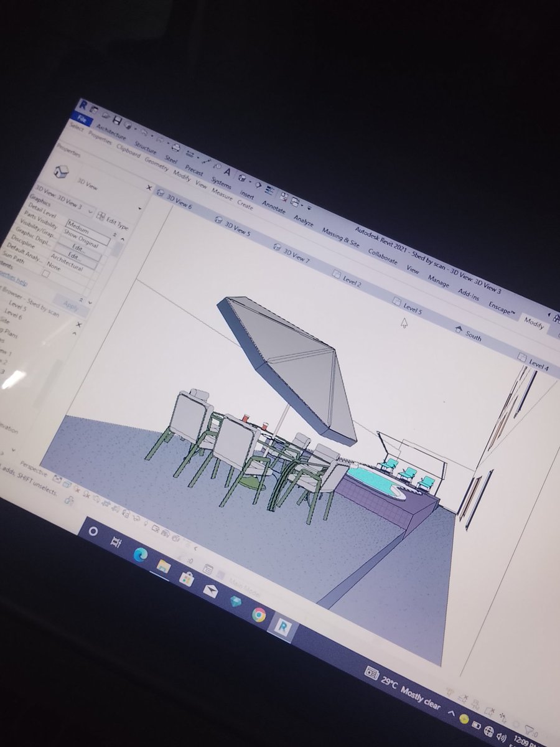Close the Properties palette
Image resolution: width=560 pixels, height=747 pixels.
[149, 188]
